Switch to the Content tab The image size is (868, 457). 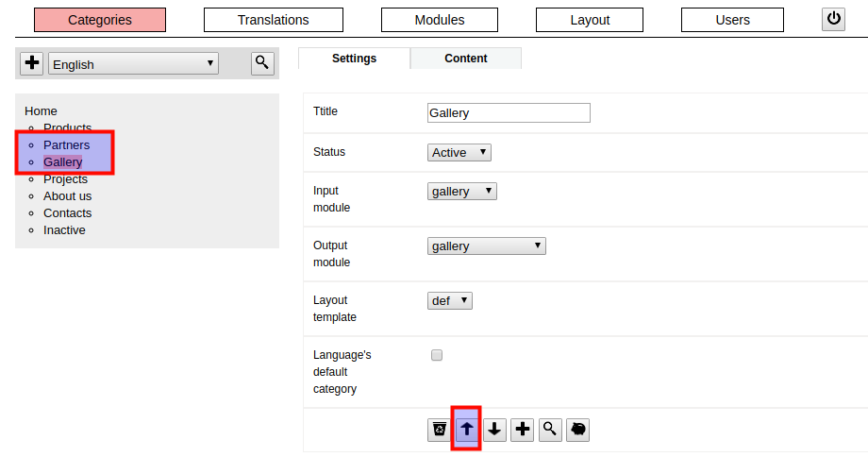pos(466,59)
